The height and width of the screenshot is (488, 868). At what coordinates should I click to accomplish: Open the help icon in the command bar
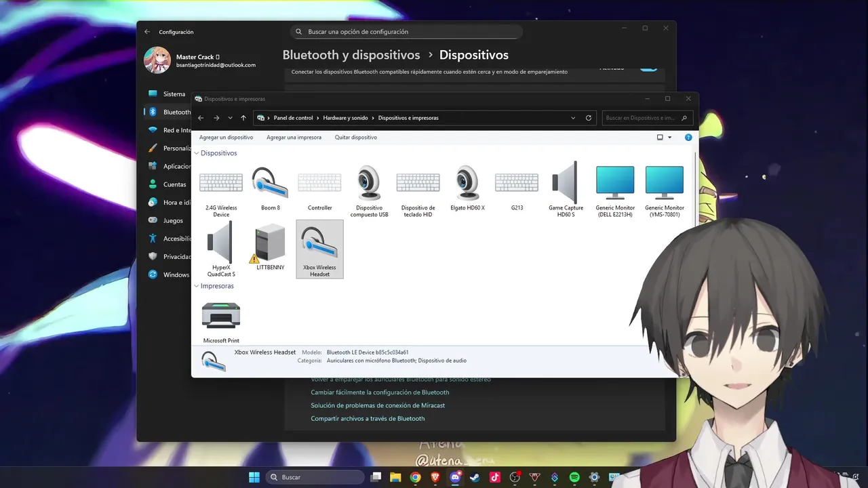[688, 137]
